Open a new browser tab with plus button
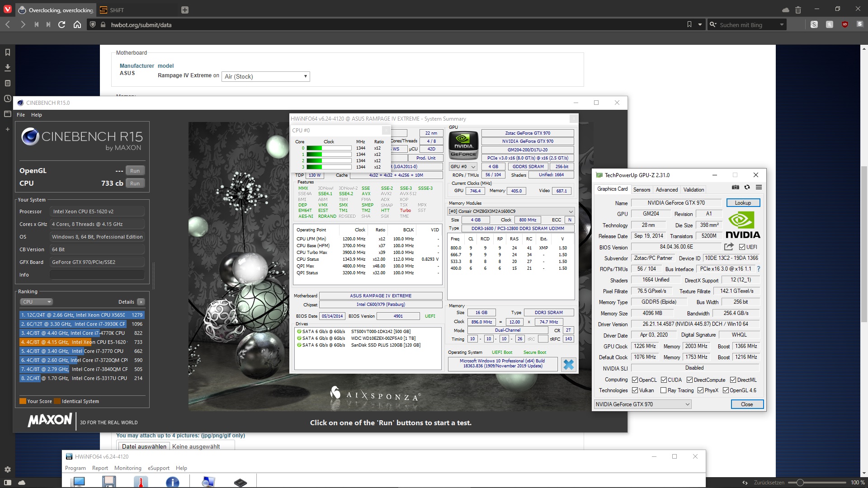This screenshot has height=488, width=868. pos(184,10)
